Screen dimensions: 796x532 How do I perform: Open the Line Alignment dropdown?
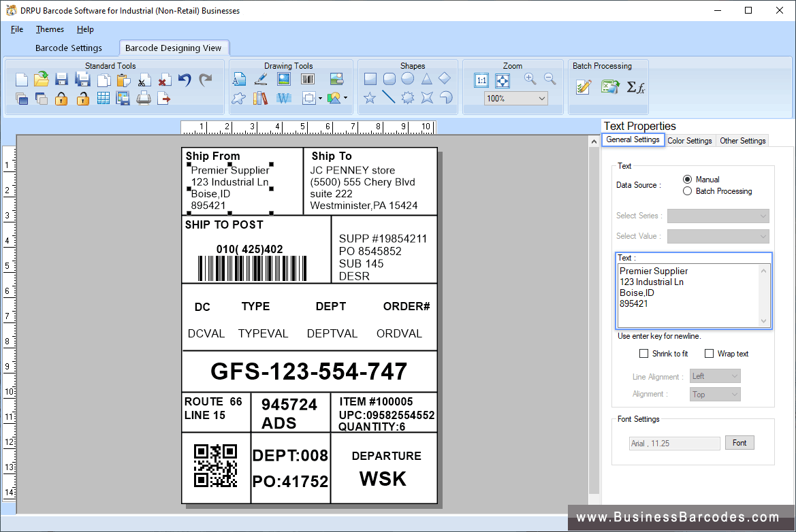click(715, 376)
